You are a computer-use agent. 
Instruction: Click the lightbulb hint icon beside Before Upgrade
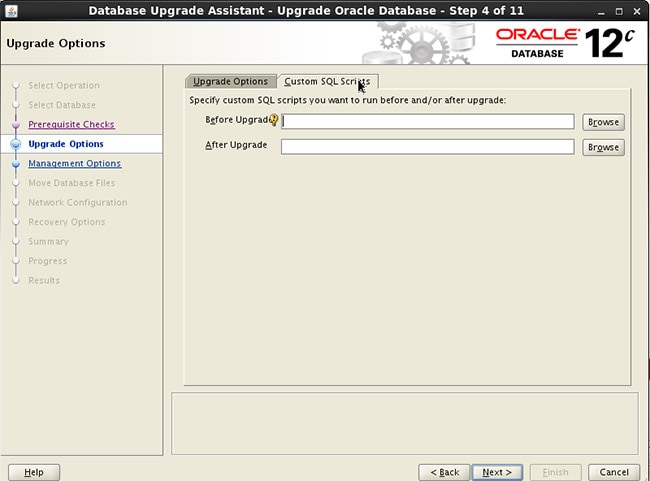pos(274,120)
